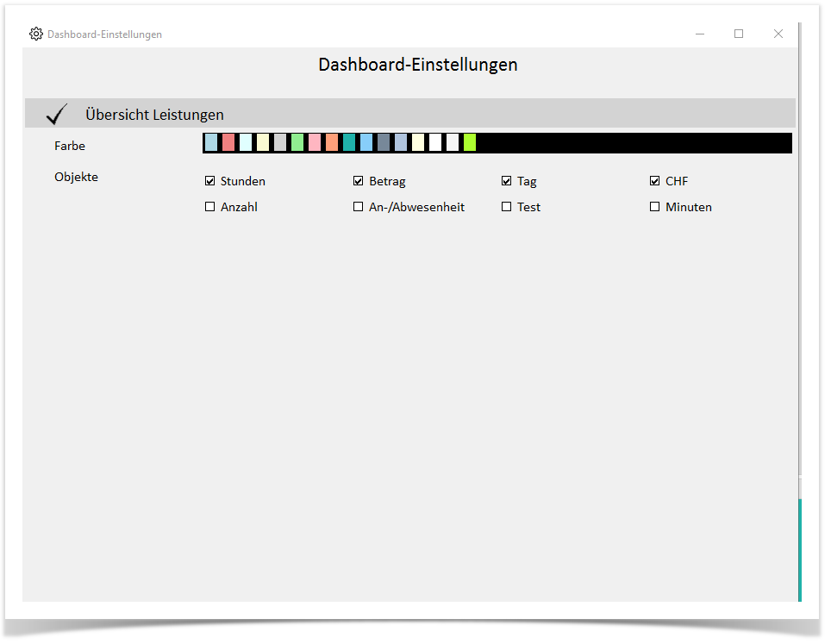Image resolution: width=831 pixels, height=644 pixels.
Task: Pick the light blue swatch before coral red
Action: click(x=211, y=142)
